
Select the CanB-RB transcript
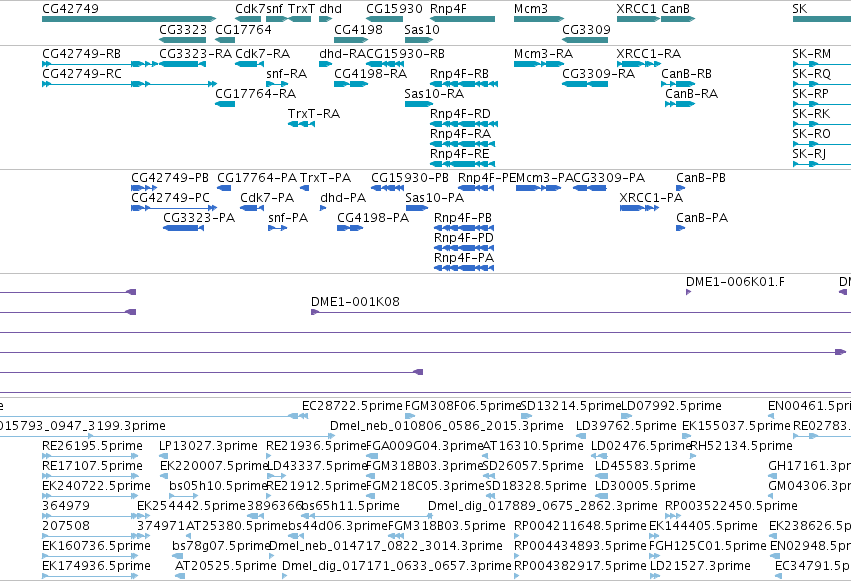pyautogui.click(x=678, y=84)
